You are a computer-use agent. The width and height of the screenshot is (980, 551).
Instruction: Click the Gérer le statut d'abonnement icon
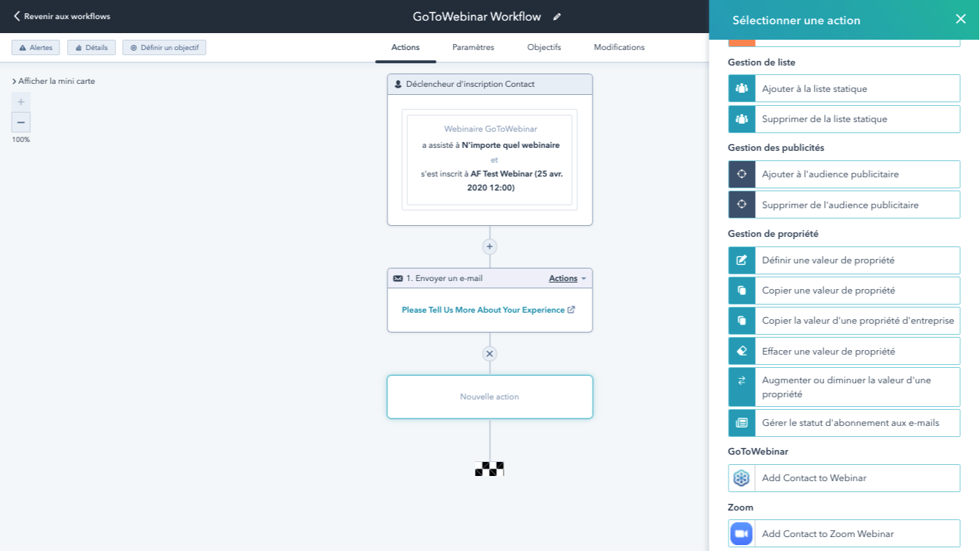pyautogui.click(x=742, y=423)
